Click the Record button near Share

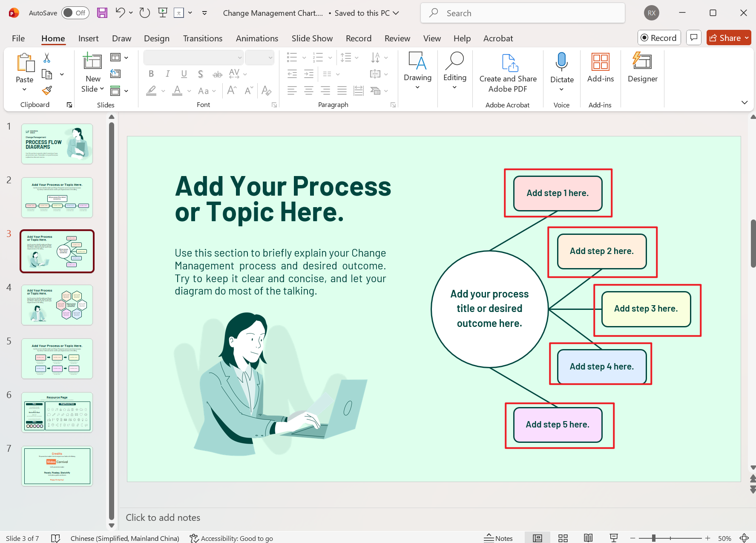[x=659, y=38]
